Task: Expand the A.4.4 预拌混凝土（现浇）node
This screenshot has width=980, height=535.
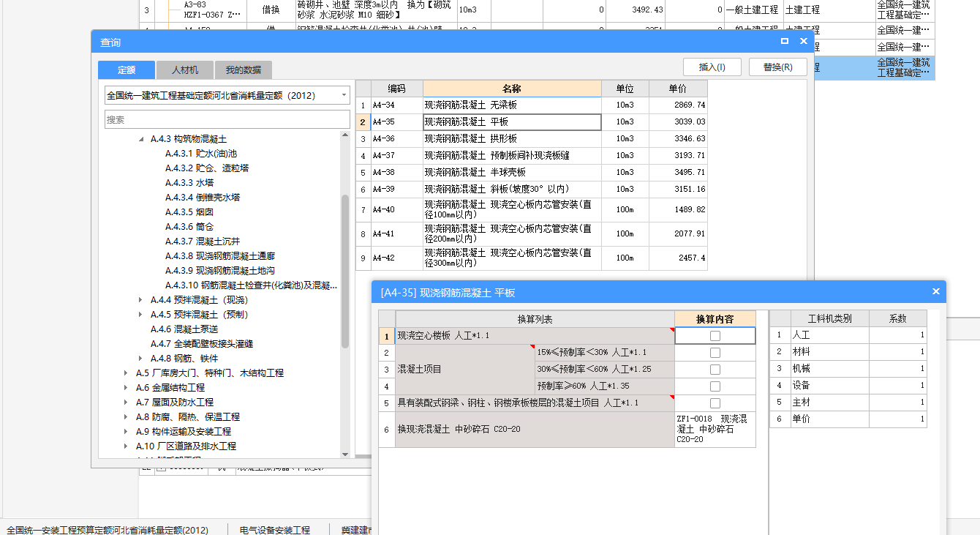Action: 141,300
